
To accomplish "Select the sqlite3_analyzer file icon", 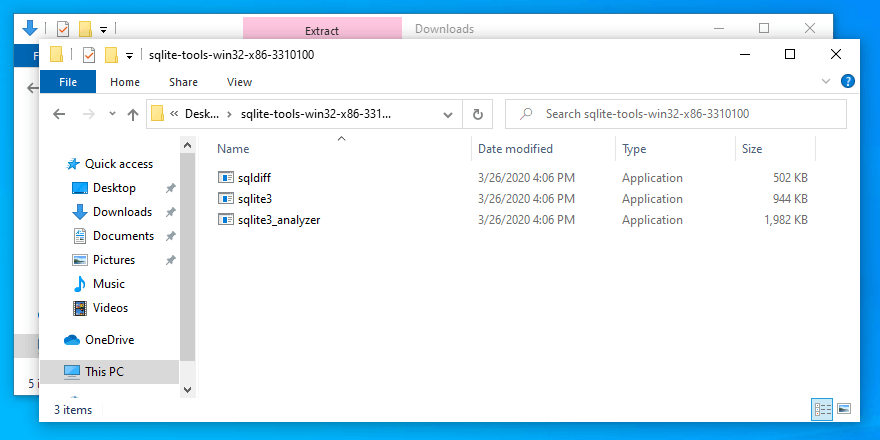I will click(226, 220).
